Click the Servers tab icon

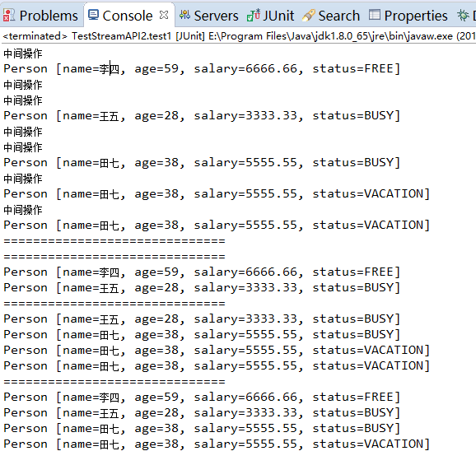click(184, 15)
